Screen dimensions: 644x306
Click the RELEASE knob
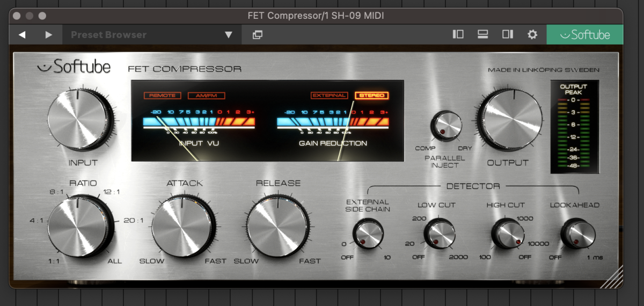(x=277, y=226)
